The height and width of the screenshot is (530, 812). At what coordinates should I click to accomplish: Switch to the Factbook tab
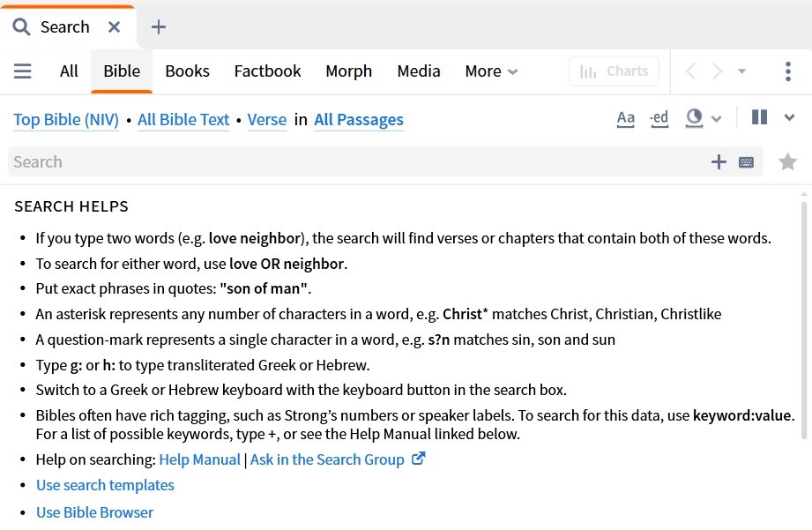pos(267,71)
